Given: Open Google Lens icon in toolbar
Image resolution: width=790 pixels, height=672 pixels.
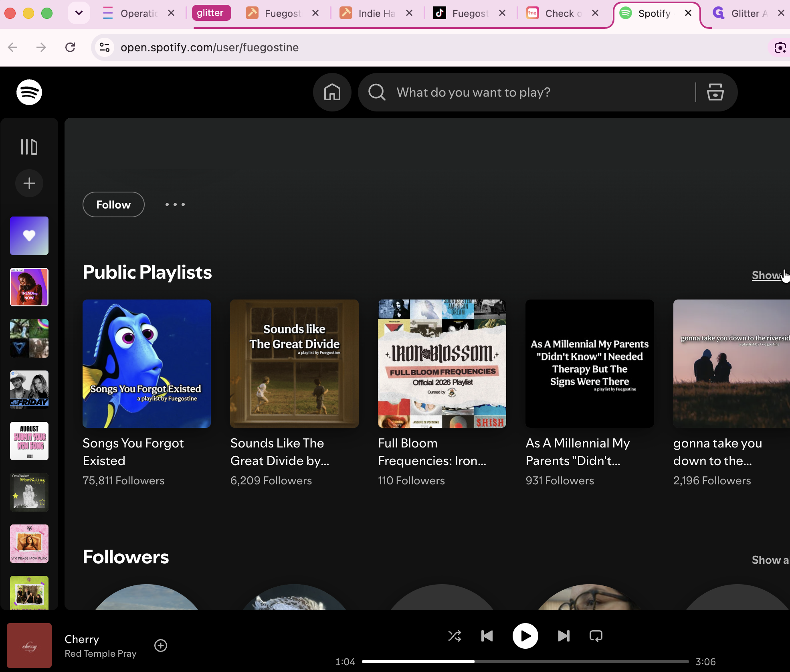Looking at the screenshot, I should (780, 47).
